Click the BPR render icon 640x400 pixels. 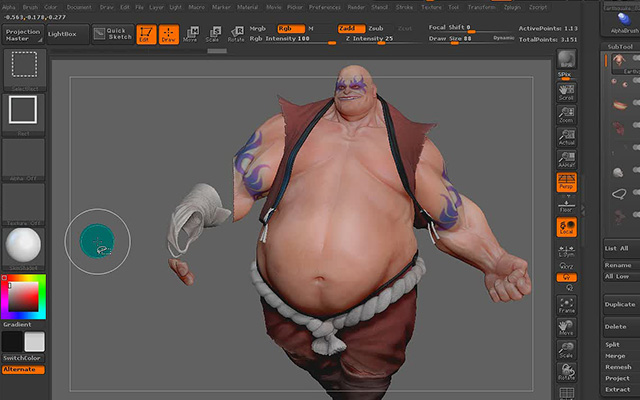pyautogui.click(x=567, y=59)
